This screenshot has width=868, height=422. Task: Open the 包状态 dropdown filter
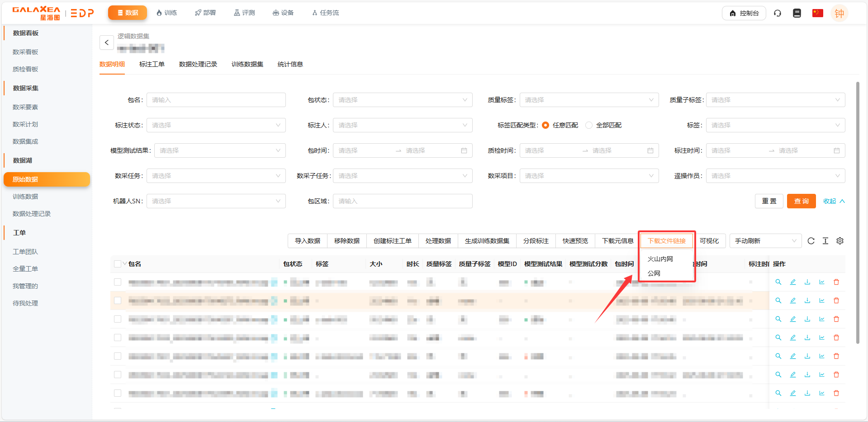402,100
